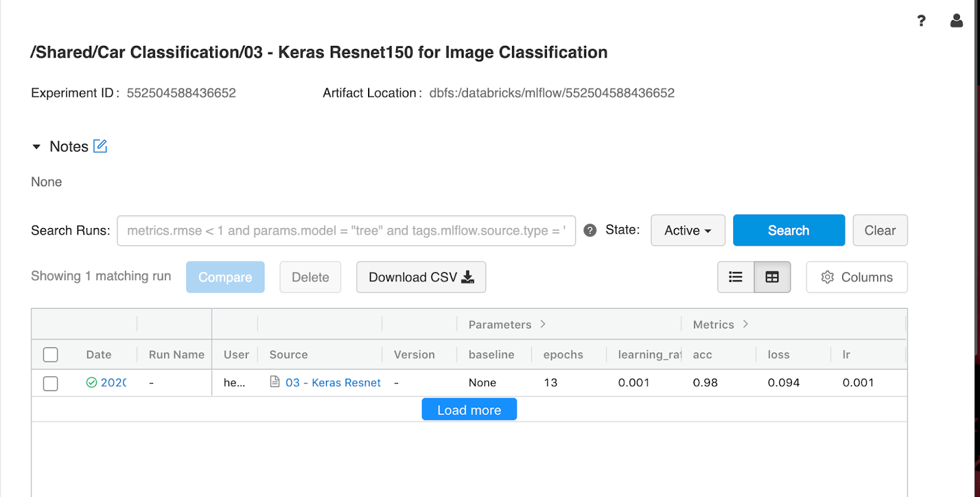The height and width of the screenshot is (497, 980).
Task: Click the notebook source file icon
Action: [x=275, y=382]
